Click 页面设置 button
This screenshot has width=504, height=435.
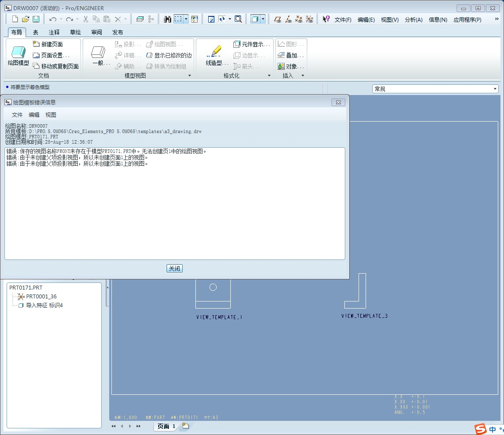pyautogui.click(x=51, y=55)
